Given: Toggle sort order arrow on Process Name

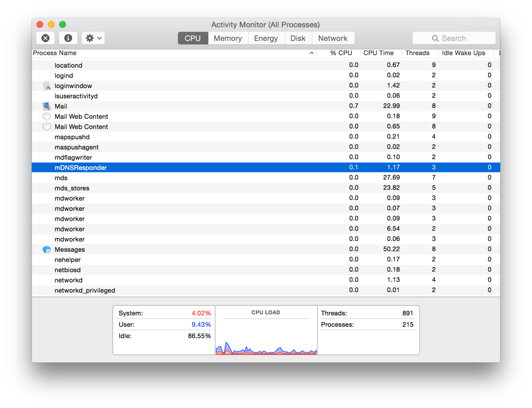Looking at the screenshot, I should [x=311, y=53].
